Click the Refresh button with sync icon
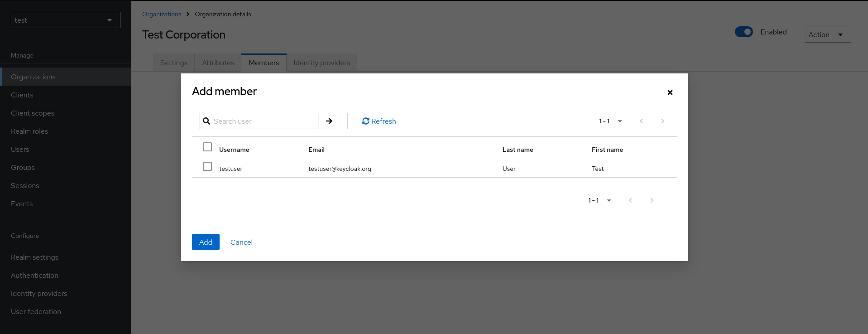The image size is (868, 334). 379,121
